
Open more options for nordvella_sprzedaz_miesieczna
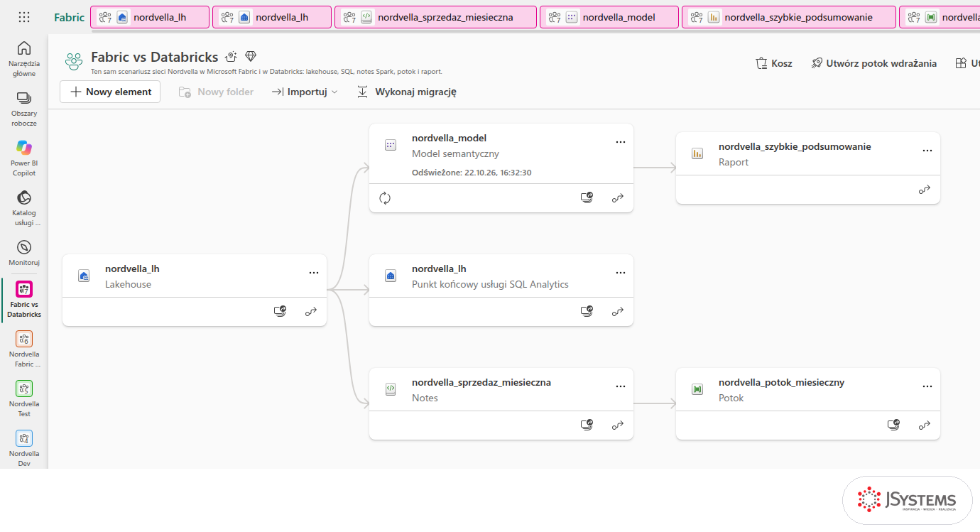(x=621, y=386)
